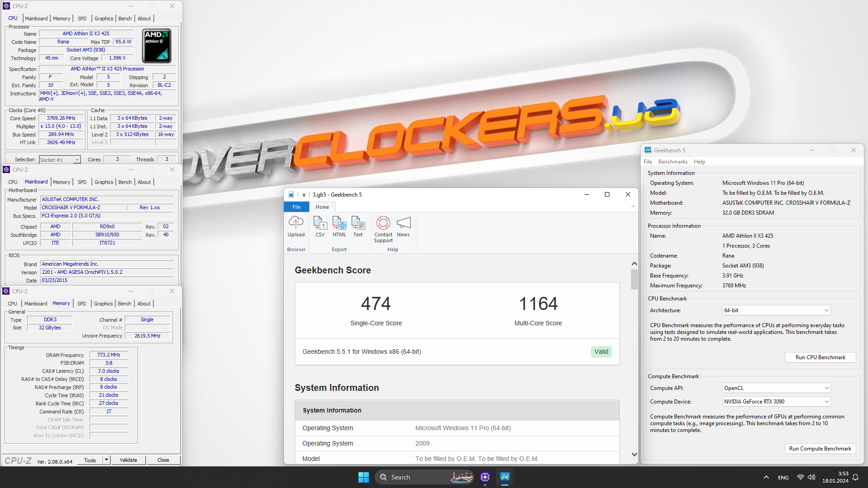Click the Mainboard tab in top CPU-Z window

(36, 19)
